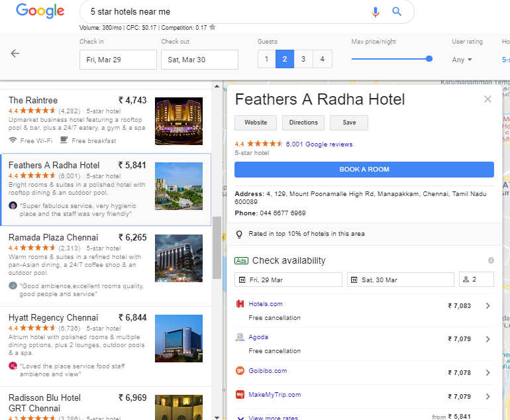Click the Website button
The width and height of the screenshot is (510, 420).
click(x=256, y=123)
